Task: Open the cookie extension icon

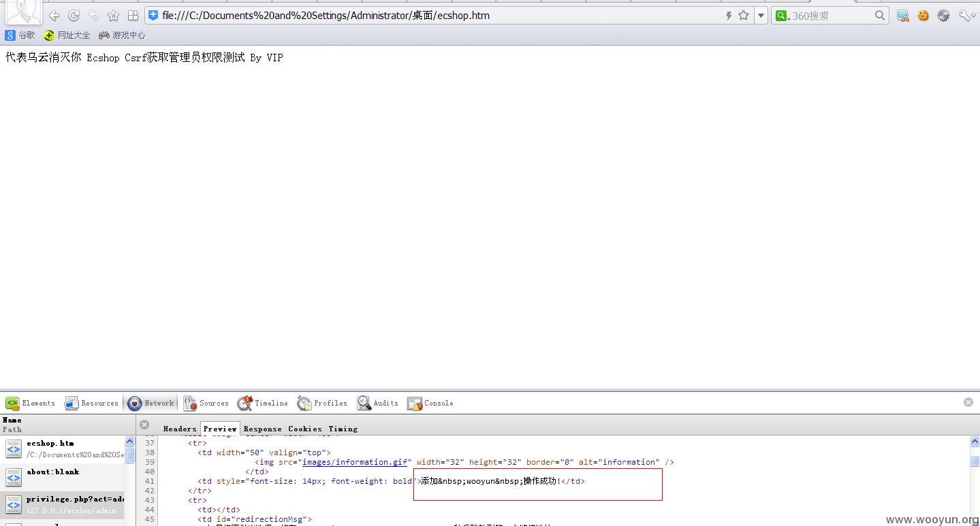Action: click(x=923, y=15)
